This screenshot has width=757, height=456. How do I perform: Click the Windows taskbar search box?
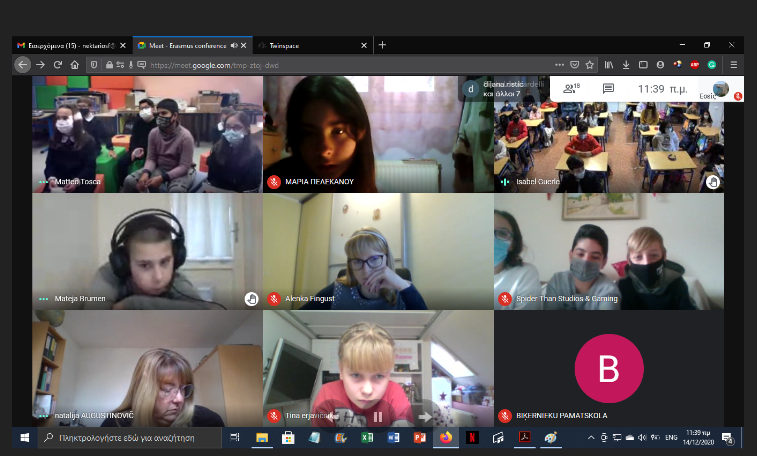130,438
